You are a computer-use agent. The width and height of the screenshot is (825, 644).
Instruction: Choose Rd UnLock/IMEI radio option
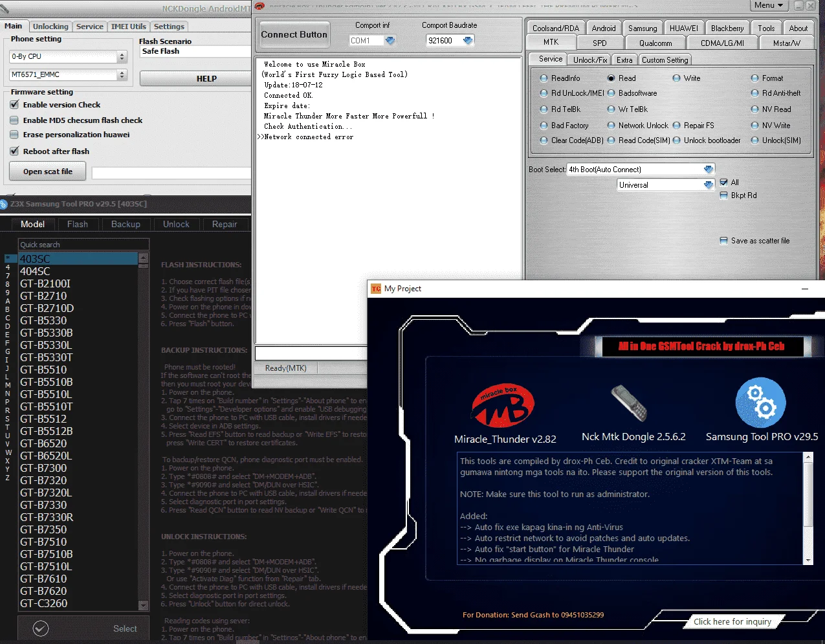click(x=544, y=93)
